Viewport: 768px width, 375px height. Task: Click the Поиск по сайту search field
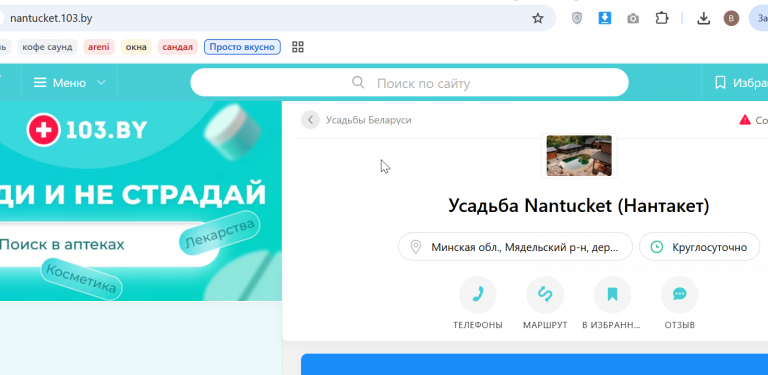[409, 83]
